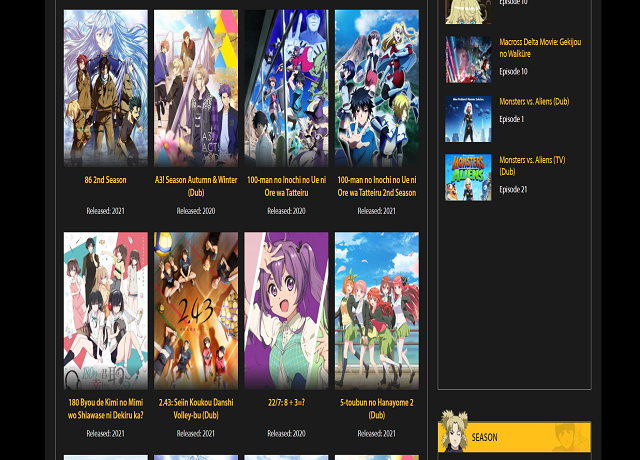
Task: Select 100-man no Inochi 2nd Season poster
Action: pos(376,88)
